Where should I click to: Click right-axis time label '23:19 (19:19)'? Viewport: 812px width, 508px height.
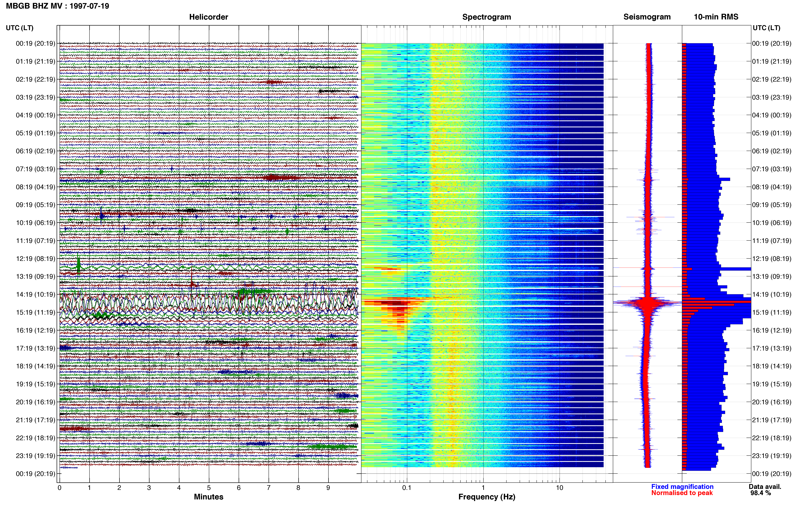pos(772,456)
